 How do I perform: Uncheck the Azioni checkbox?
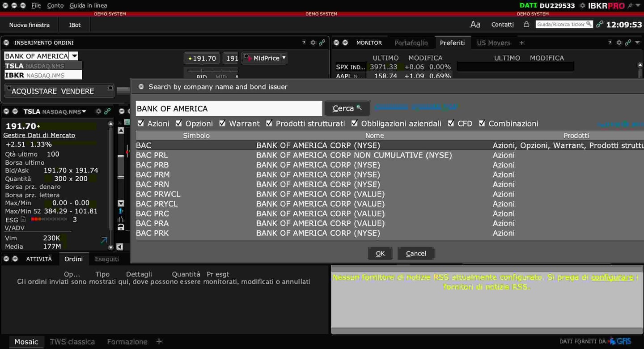[141, 123]
